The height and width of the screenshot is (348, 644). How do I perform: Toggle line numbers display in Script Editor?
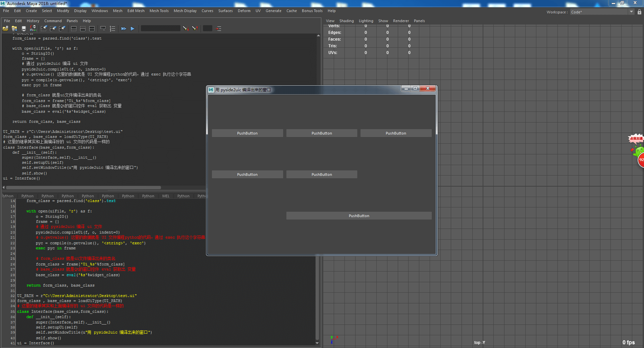tap(112, 29)
